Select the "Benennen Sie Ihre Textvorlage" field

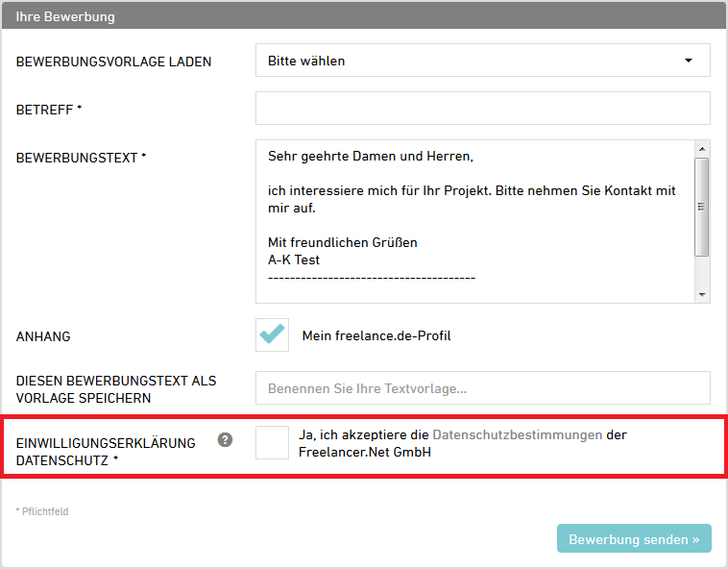tap(482, 388)
